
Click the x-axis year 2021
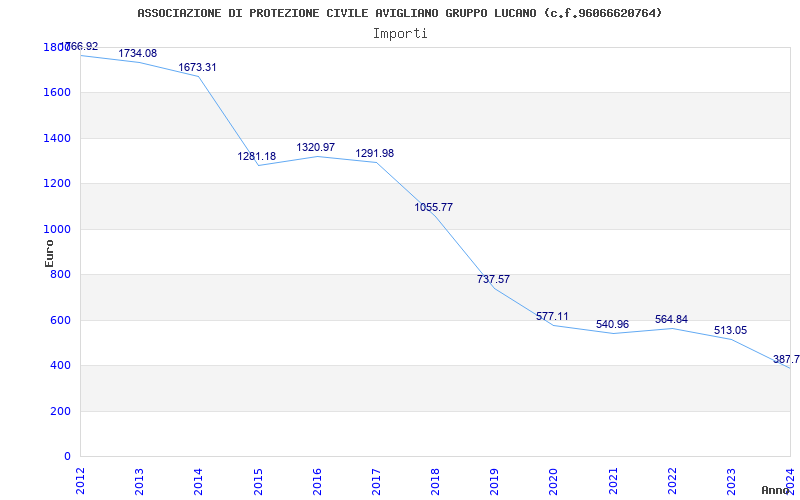(x=613, y=481)
